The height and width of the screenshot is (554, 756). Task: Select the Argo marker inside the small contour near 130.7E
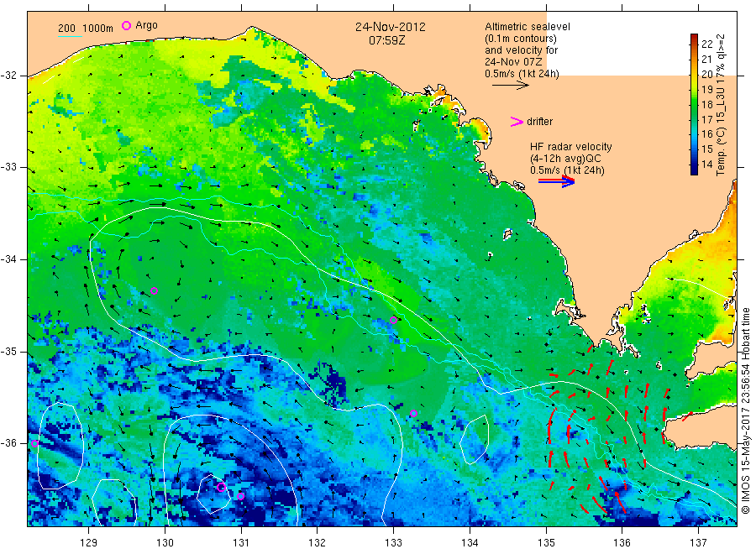[221, 487]
